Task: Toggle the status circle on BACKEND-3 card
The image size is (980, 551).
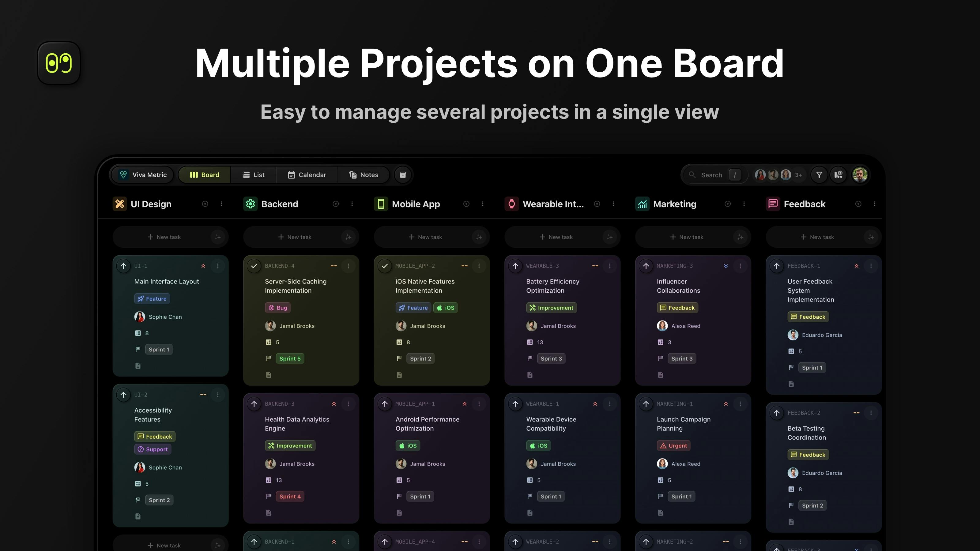Action: coord(254,404)
